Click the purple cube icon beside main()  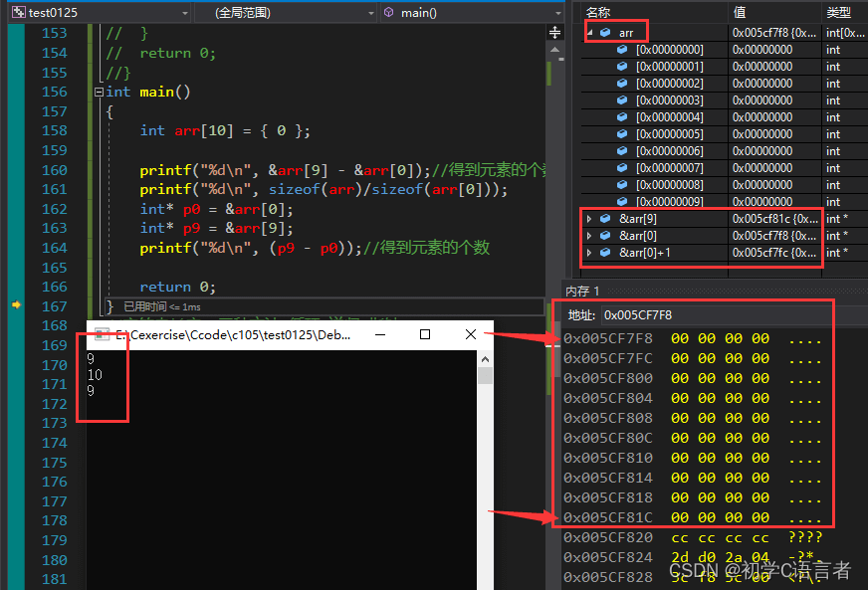coord(388,13)
